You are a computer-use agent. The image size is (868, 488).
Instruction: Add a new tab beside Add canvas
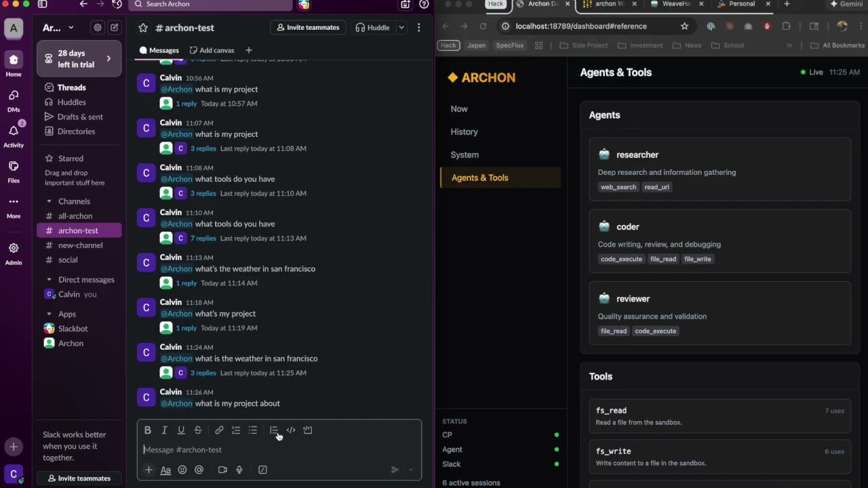pos(249,50)
